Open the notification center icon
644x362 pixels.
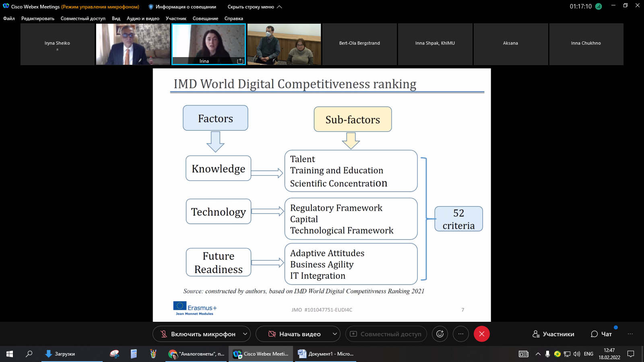pyautogui.click(x=631, y=354)
